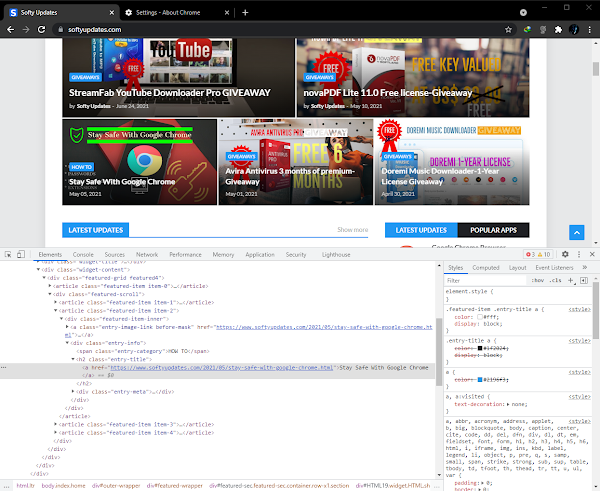
Task: Open a new tab with the plus button
Action: tap(245, 13)
